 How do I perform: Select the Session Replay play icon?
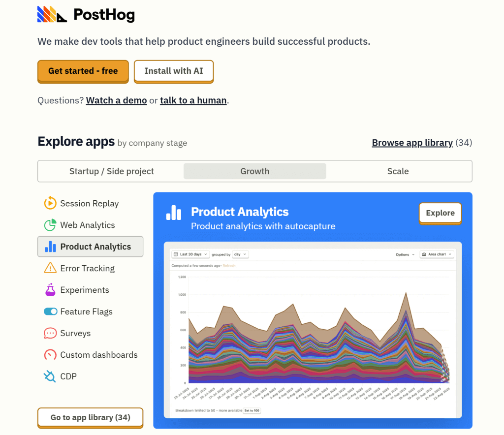[x=50, y=203]
